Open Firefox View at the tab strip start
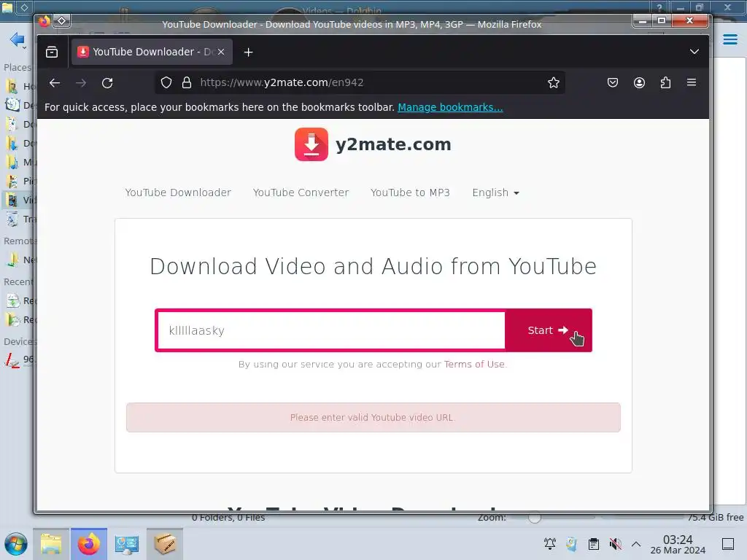This screenshot has width=747, height=560. 52,52
